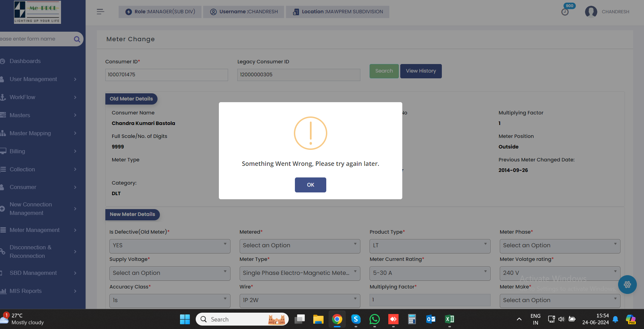Click the volume speaker tray icon
The width and height of the screenshot is (644, 329).
tap(561, 319)
